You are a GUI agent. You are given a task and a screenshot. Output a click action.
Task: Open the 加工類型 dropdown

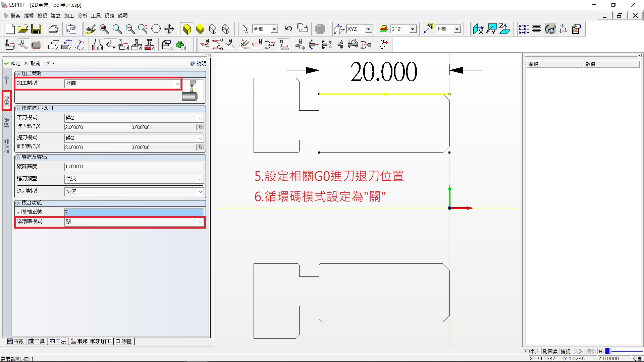177,83
